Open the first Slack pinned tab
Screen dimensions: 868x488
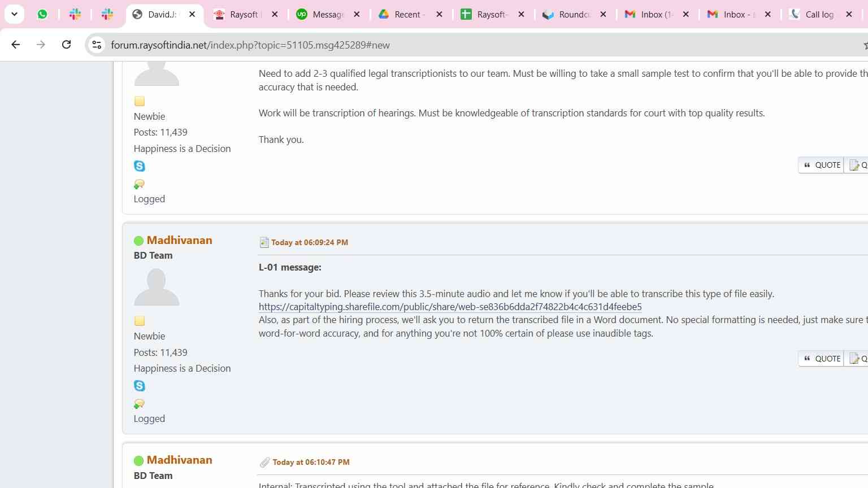point(75,14)
